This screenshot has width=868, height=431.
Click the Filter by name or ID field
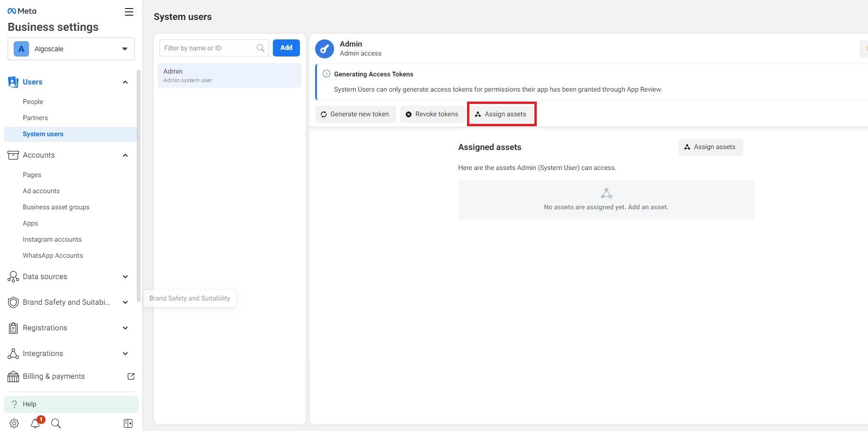[214, 48]
